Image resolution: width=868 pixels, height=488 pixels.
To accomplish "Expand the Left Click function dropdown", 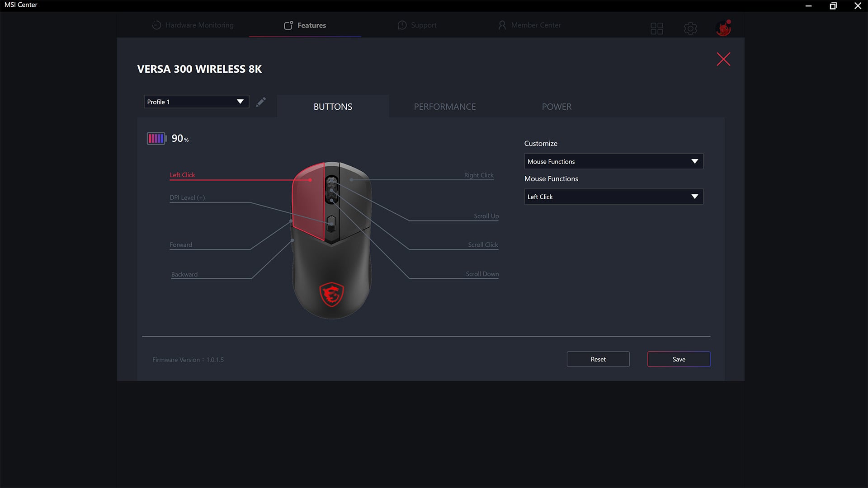I will (613, 197).
